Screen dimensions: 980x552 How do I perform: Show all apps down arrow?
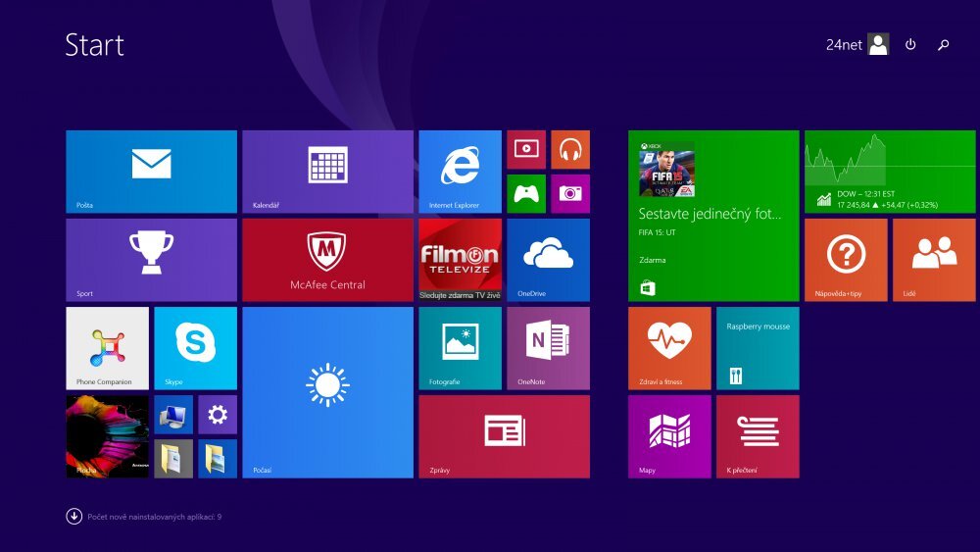tap(73, 517)
